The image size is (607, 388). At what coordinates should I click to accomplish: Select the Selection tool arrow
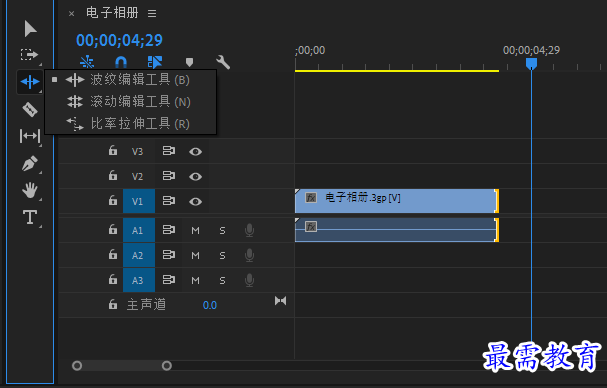(30, 29)
